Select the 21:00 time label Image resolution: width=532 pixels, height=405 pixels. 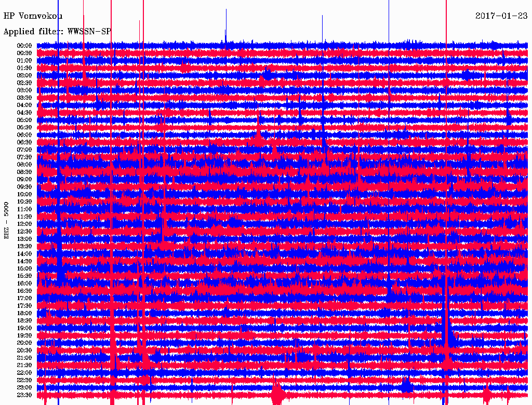tap(24, 358)
